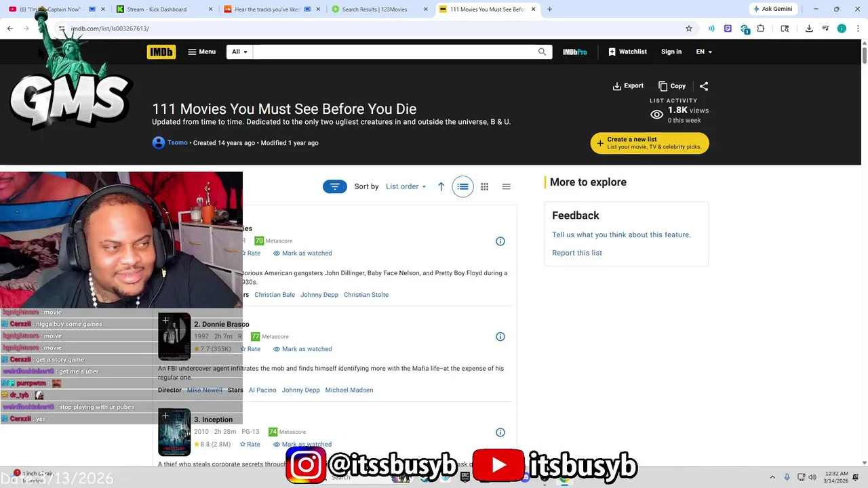Click the taskbar microphone icon
The width and height of the screenshot is (868, 488).
pos(787,477)
